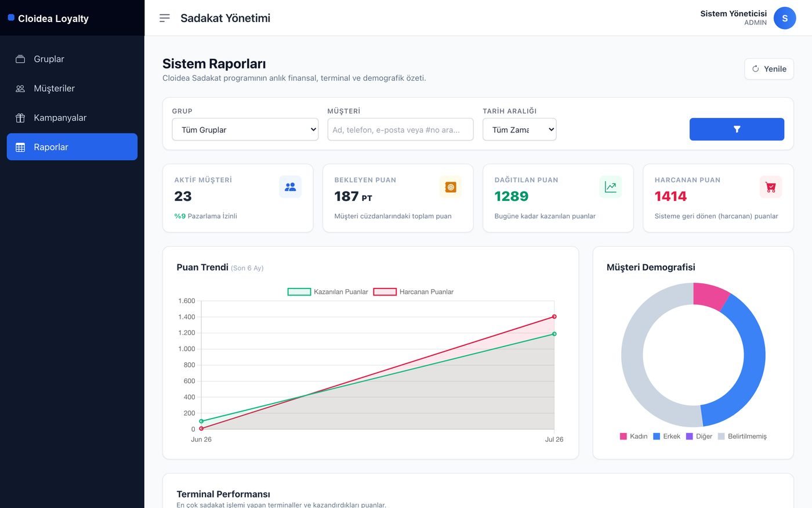Image resolution: width=812 pixels, height=508 pixels.
Task: Toggle Diğer legend in demographics chart
Action: tap(699, 436)
